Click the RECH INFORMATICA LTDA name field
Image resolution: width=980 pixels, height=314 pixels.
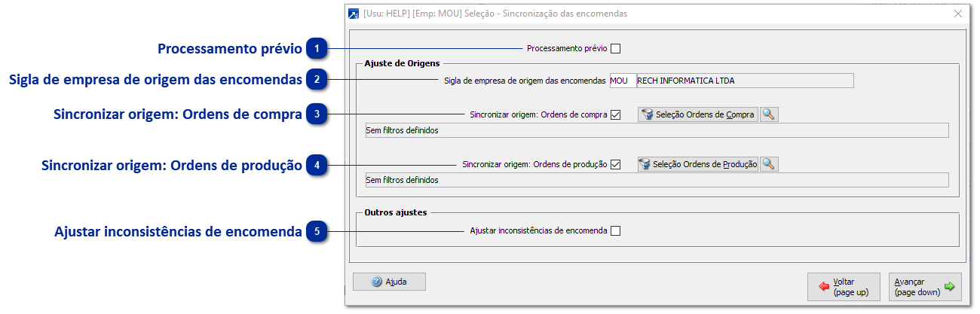[x=744, y=81]
